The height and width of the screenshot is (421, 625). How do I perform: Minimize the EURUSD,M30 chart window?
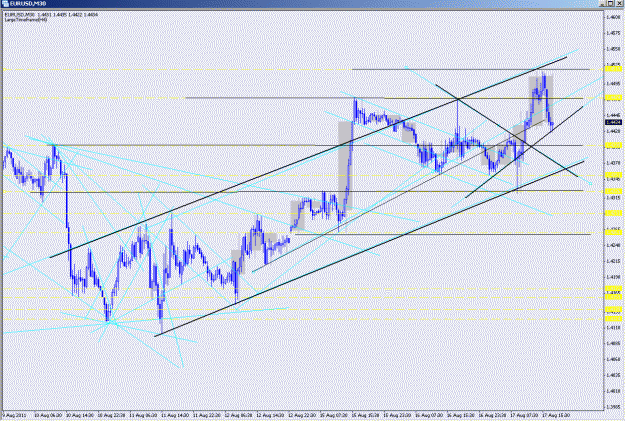(x=602, y=3)
